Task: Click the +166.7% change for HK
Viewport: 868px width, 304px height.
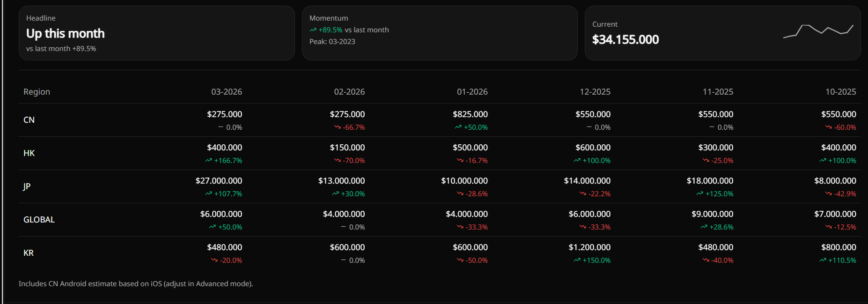Action: [228, 161]
